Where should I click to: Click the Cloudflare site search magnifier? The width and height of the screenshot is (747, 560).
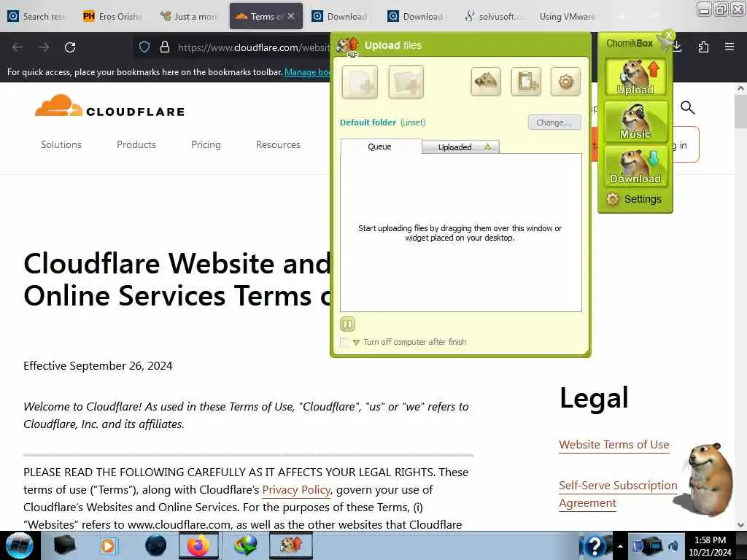pos(687,108)
